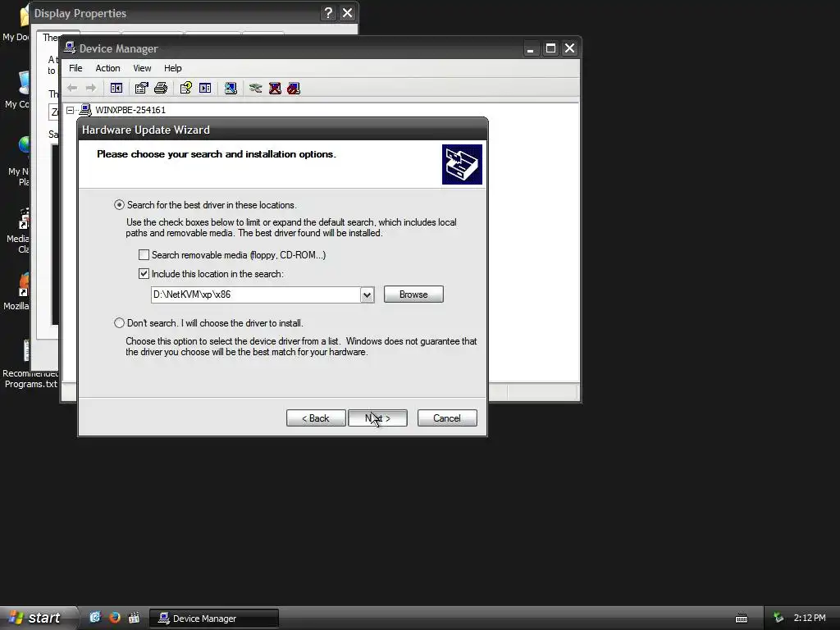Uncheck Include this location in the search

click(x=144, y=274)
